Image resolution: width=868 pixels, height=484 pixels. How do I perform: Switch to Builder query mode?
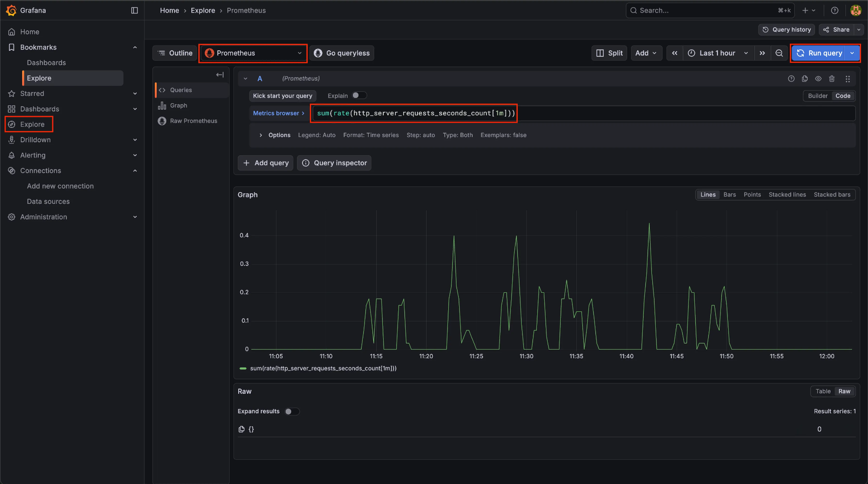coord(818,96)
